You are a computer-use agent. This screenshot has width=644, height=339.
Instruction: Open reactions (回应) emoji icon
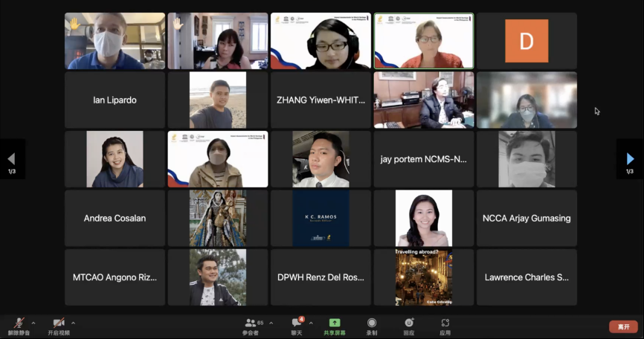(x=408, y=325)
